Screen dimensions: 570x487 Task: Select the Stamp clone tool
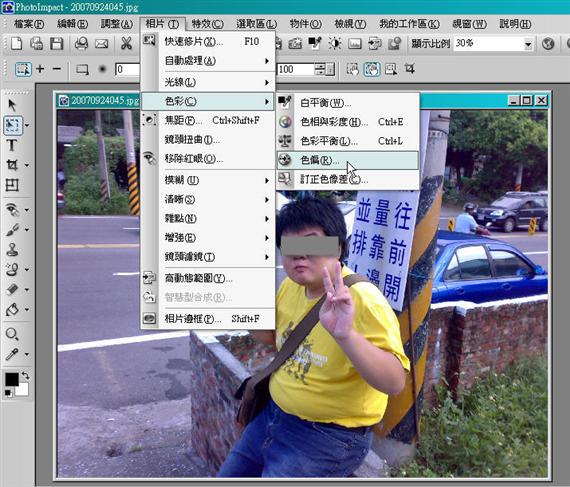coord(12,250)
